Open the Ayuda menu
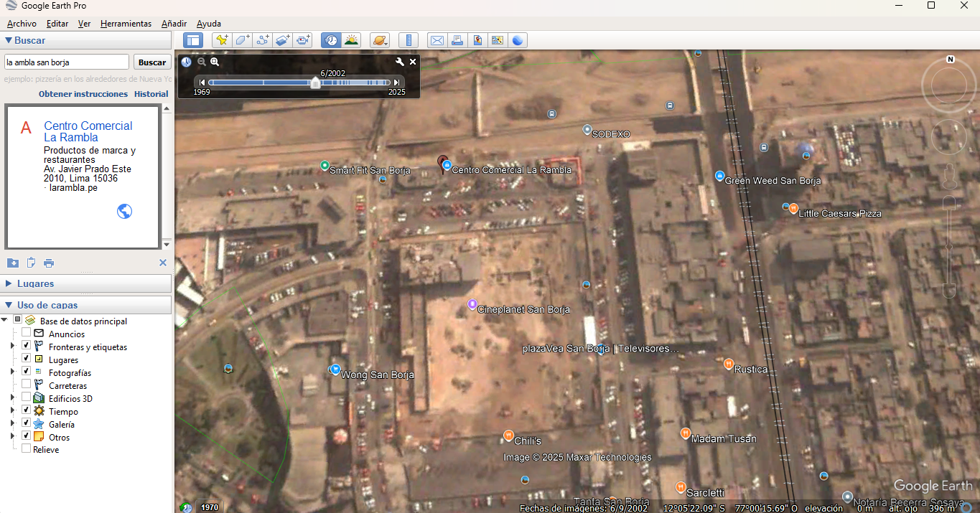Screen dimensions: 980x513 [209, 24]
